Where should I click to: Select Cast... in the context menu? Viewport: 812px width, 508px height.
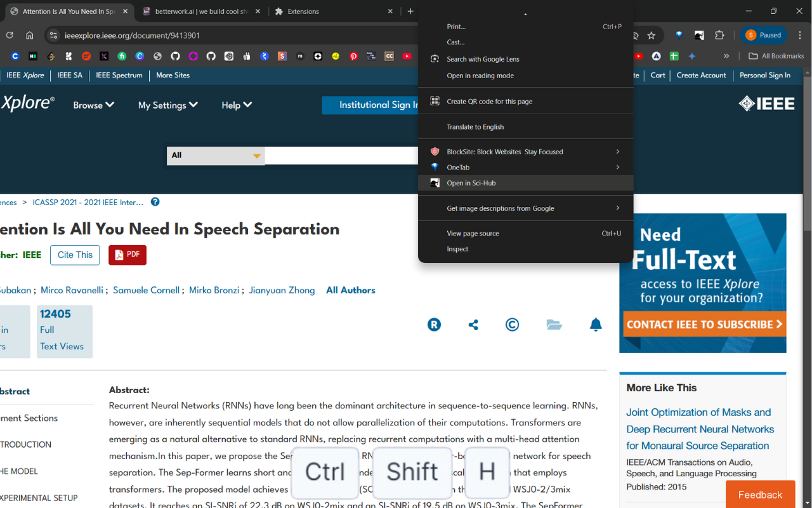(526, 43)
